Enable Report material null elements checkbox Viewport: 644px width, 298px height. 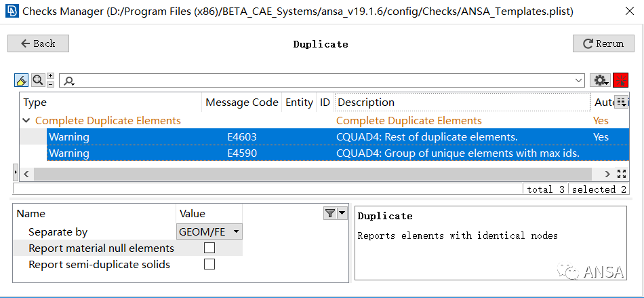tap(209, 248)
